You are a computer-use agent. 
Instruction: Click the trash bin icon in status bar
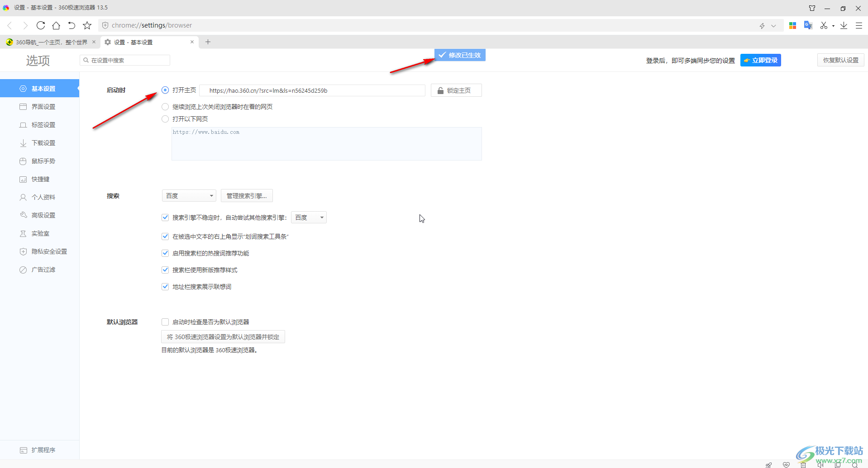(803, 465)
